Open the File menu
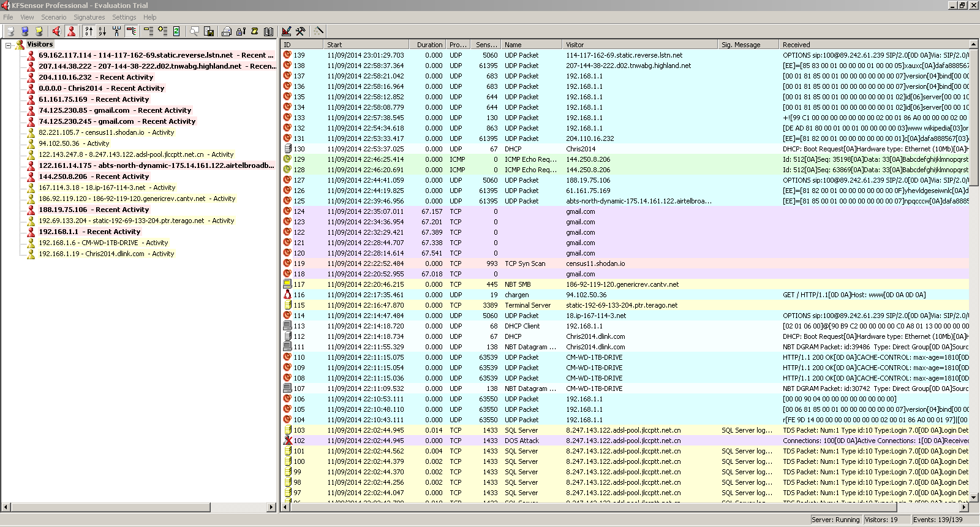Screen dimensions: 980x527 [x=8, y=17]
